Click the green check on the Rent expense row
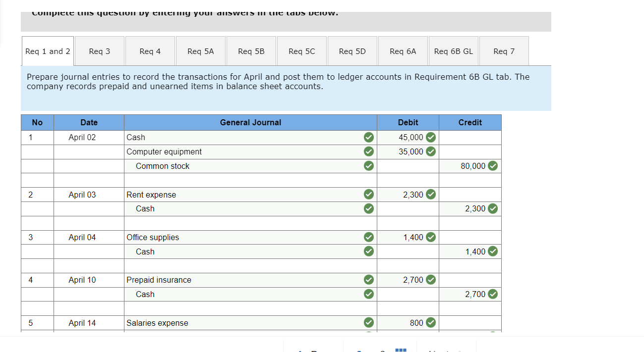Screen dimensions: 644x352 click(368, 194)
